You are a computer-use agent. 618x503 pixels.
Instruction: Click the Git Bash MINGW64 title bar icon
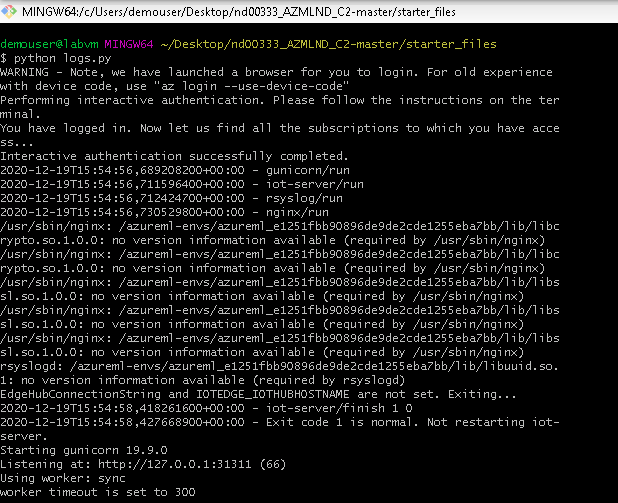click(x=9, y=11)
